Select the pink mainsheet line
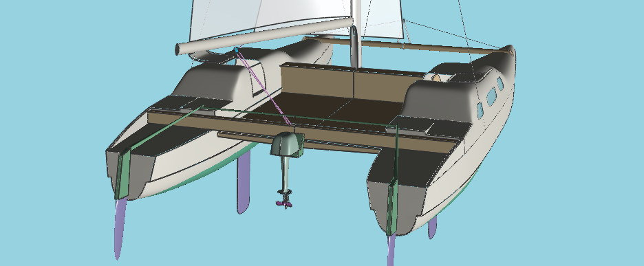Screen dimensions: 644x266 [x=264, y=87]
